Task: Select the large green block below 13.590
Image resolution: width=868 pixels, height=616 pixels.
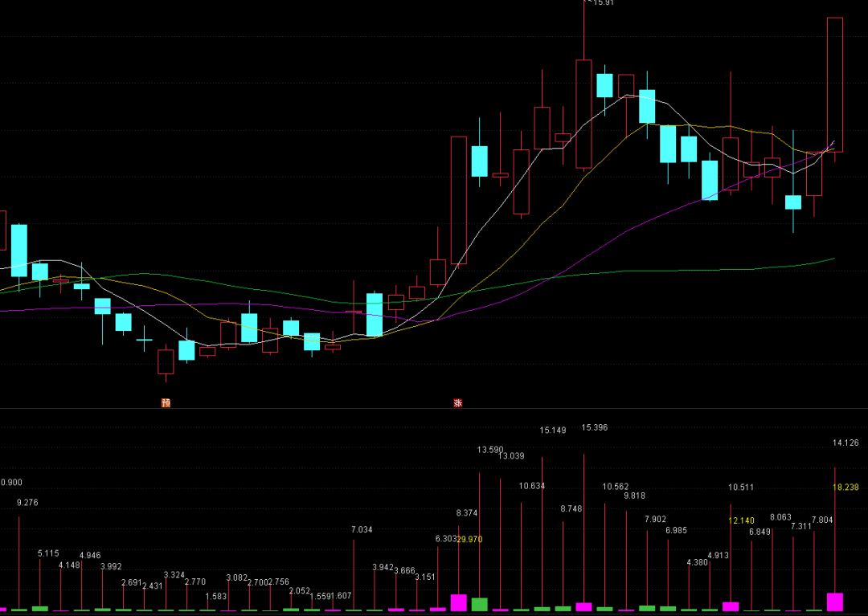Action: [480, 604]
